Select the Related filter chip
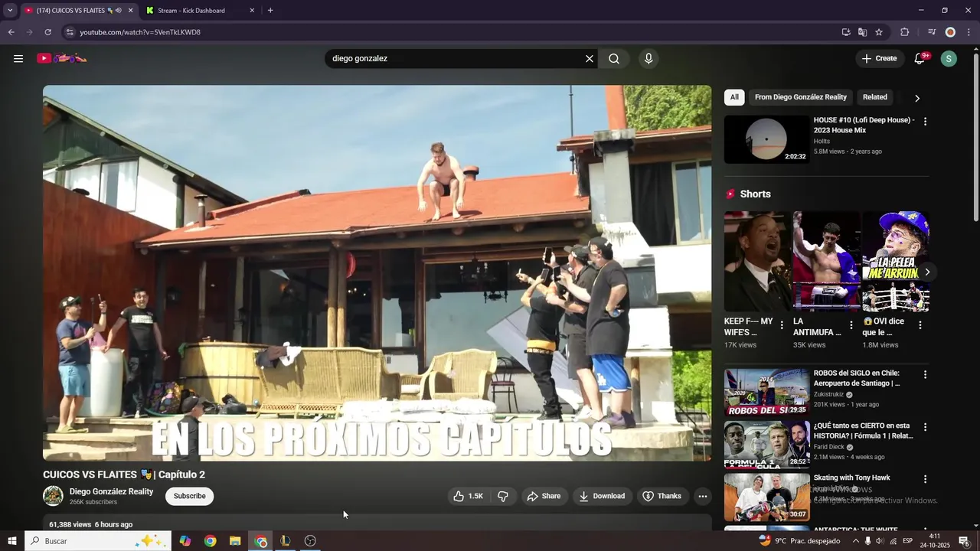The image size is (980, 551). click(875, 97)
